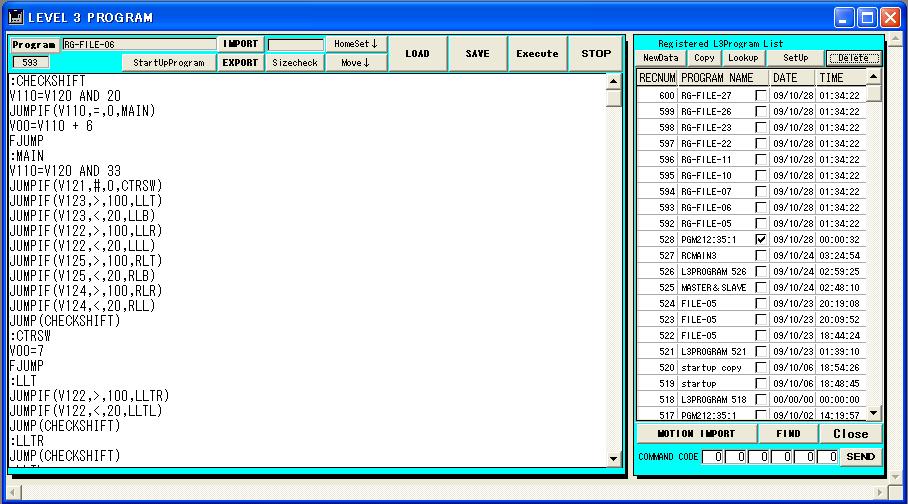Close the program list via Close

tap(851, 433)
